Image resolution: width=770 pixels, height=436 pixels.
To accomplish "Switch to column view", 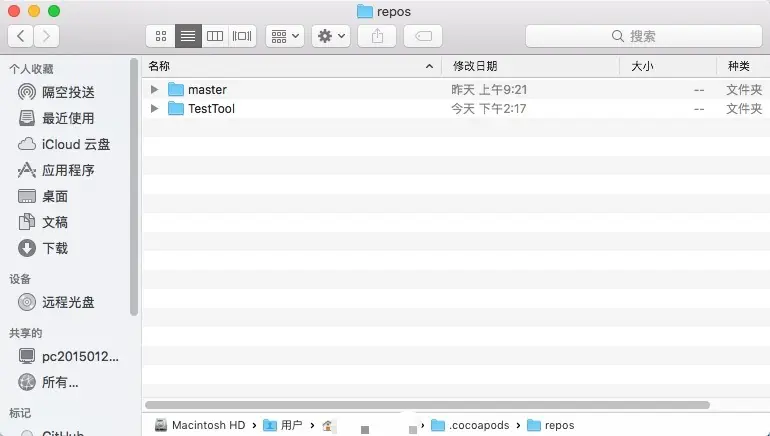I will point(215,36).
